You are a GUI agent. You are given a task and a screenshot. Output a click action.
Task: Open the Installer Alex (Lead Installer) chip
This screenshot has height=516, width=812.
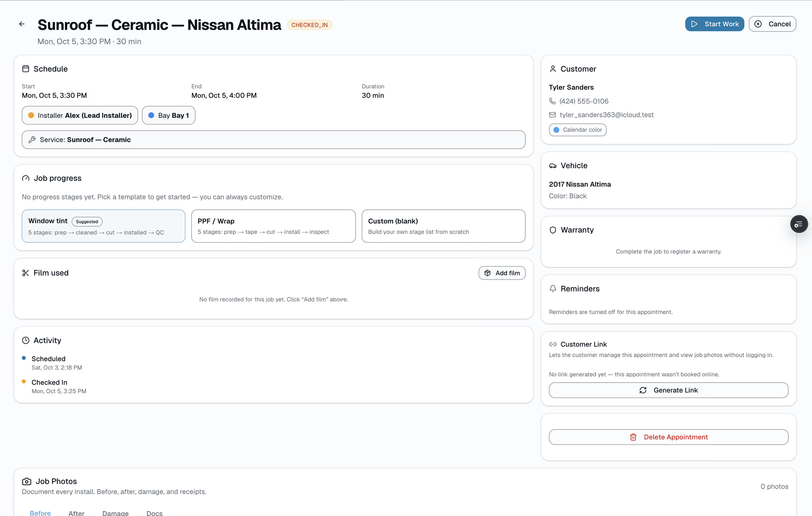(x=80, y=115)
